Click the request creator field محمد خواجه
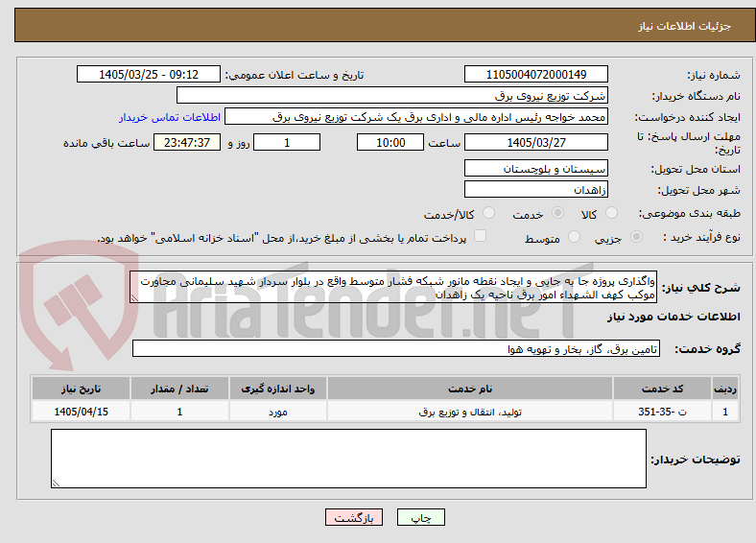Viewport: 756px width, 543px height. 416,117
